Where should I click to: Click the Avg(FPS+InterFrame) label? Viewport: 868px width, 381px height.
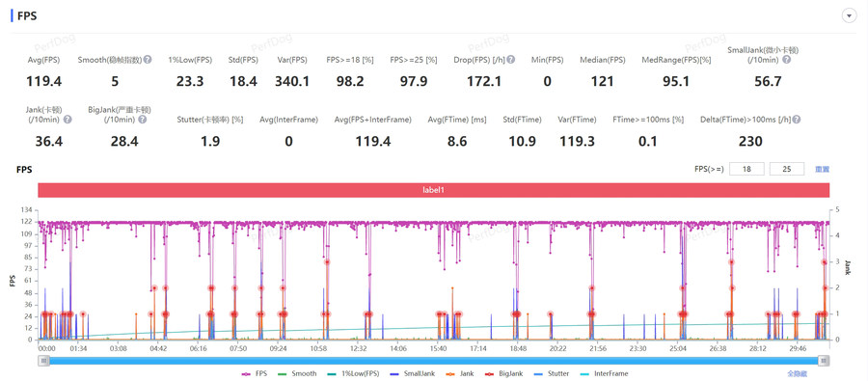(x=373, y=119)
